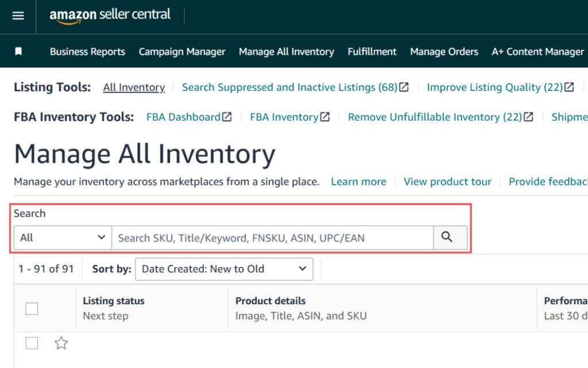This screenshot has height=368, width=588.
Task: Click the bookmark icon in navigation bar
Action: tap(18, 52)
